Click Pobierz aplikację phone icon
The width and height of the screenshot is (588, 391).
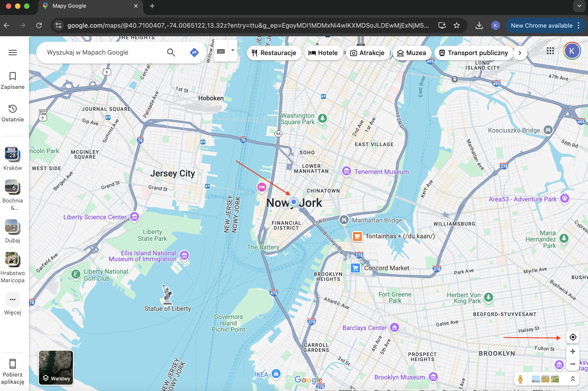click(x=12, y=364)
